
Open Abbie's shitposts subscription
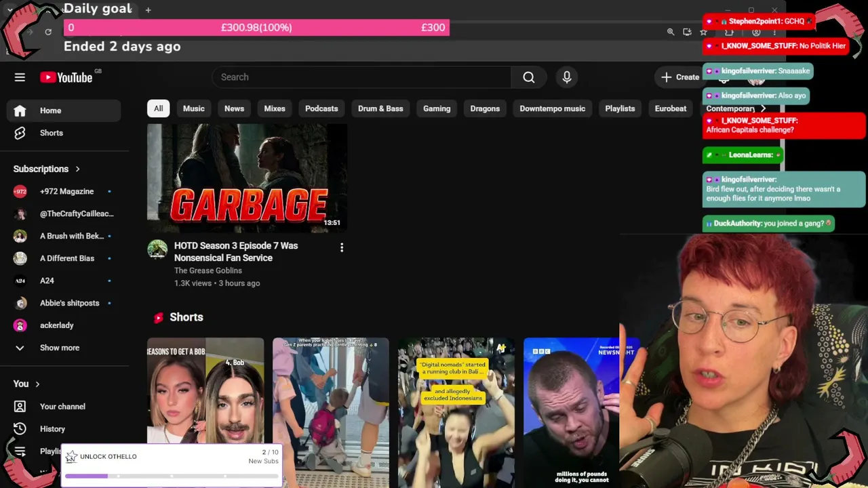(64, 303)
